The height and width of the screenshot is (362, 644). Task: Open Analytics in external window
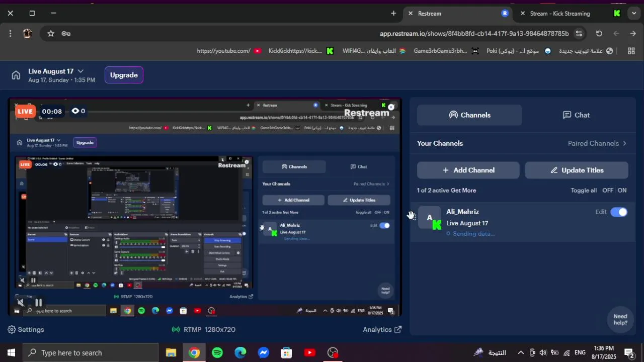click(x=382, y=330)
